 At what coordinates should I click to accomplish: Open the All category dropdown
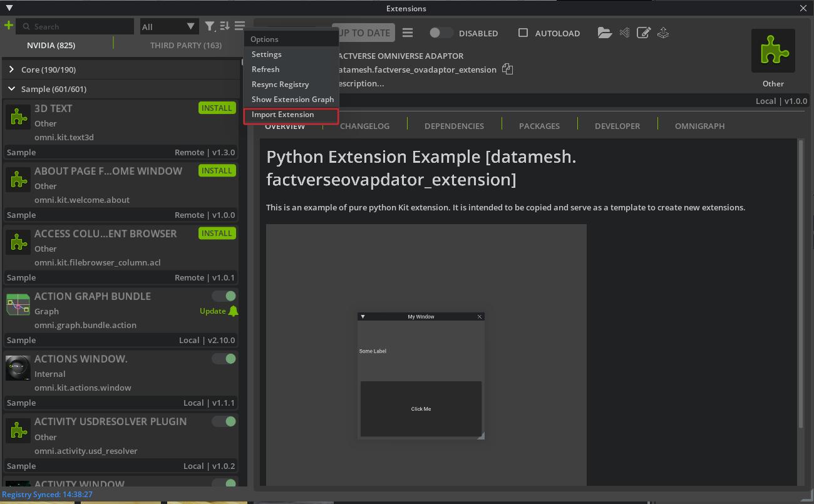(168, 26)
